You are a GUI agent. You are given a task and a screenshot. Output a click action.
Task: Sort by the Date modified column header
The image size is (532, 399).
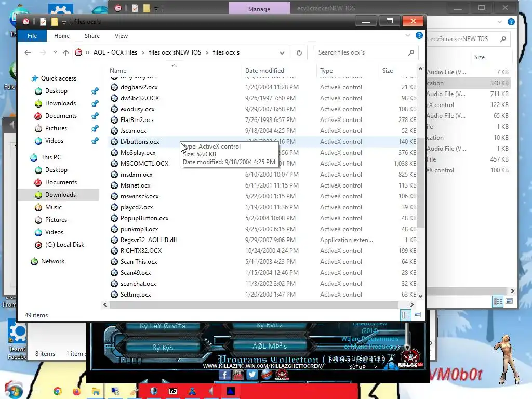pyautogui.click(x=279, y=70)
